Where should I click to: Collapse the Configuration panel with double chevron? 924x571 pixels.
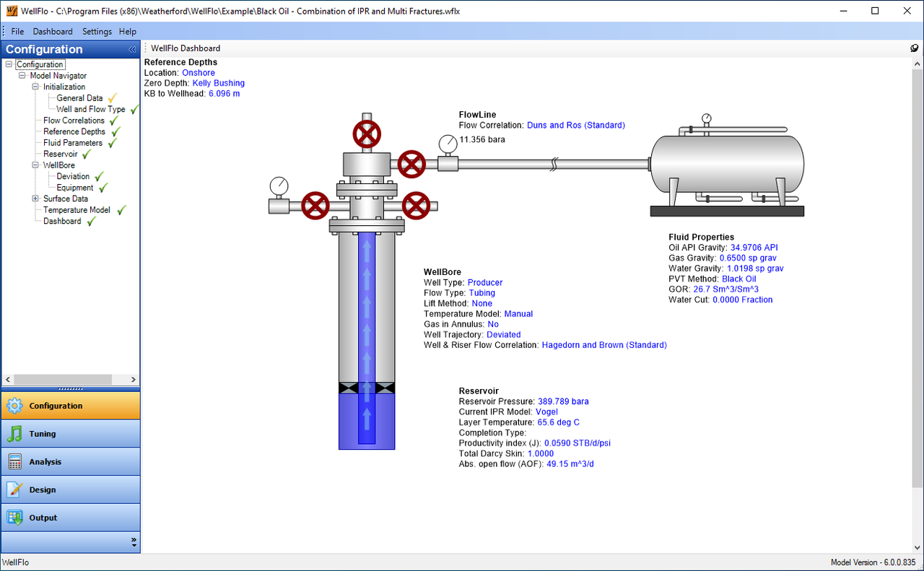pos(132,50)
